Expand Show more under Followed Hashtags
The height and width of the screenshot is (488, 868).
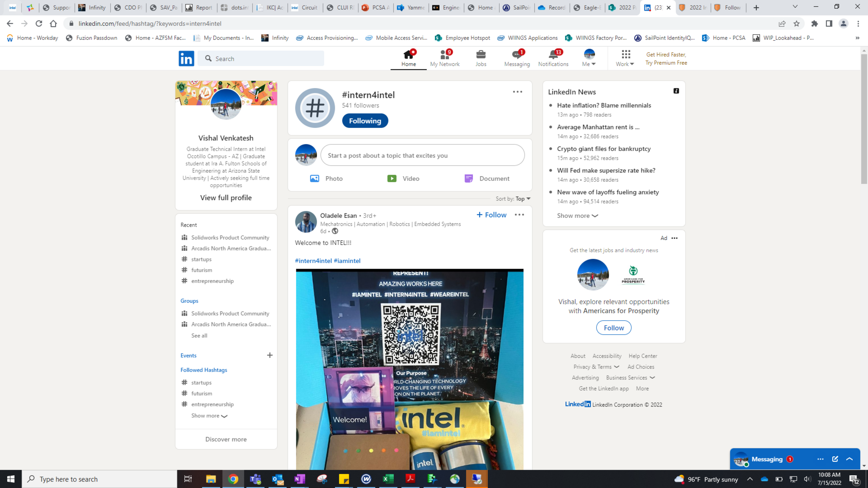coord(209,416)
